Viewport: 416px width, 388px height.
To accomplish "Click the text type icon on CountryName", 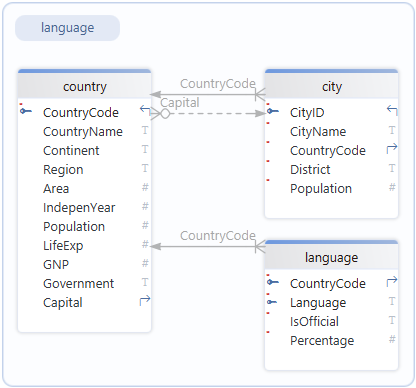I will click(145, 130).
